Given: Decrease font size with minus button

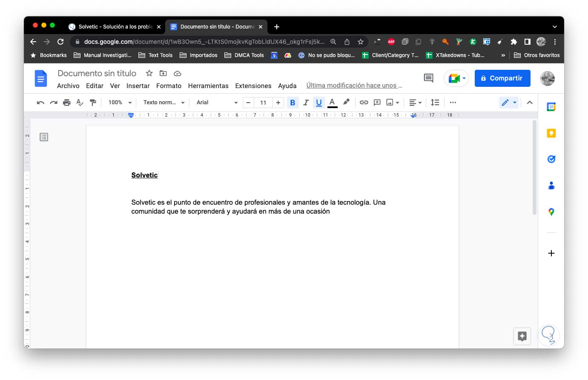Looking at the screenshot, I should pyautogui.click(x=248, y=103).
